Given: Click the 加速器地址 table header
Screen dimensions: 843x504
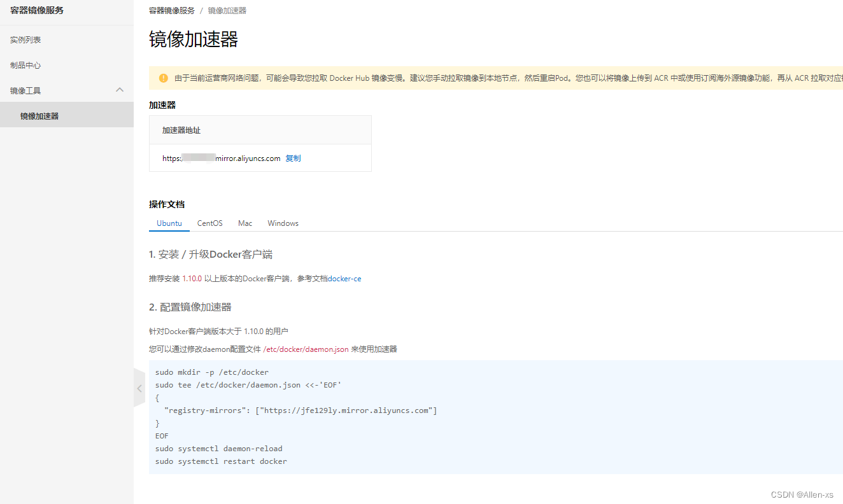Looking at the screenshot, I should point(181,130).
